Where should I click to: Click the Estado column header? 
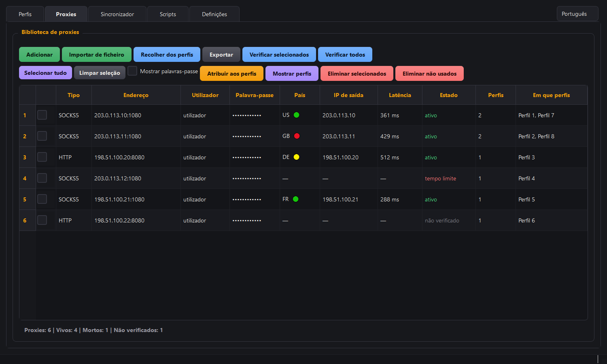coord(449,95)
